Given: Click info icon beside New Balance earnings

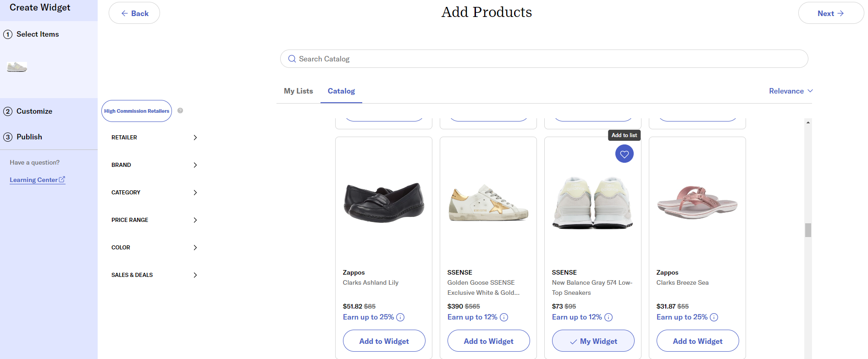Looking at the screenshot, I should click(608, 317).
